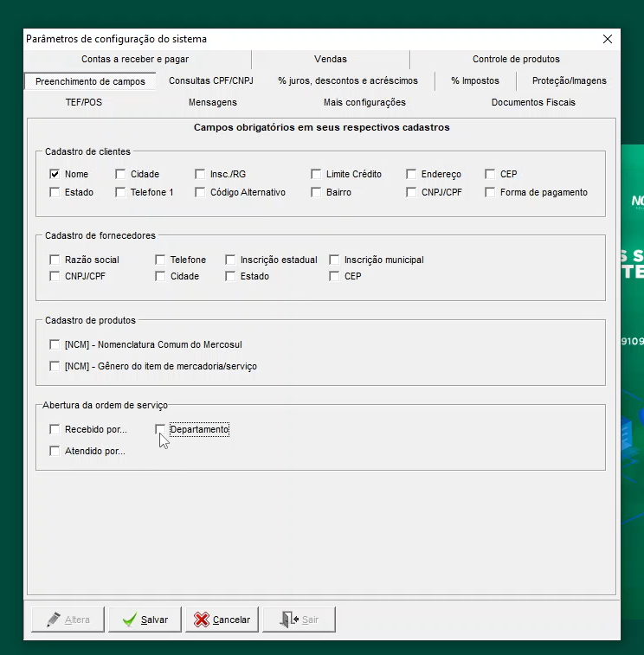644x655 pixels.
Task: Check the Forma de pagamento option
Action: [491, 192]
